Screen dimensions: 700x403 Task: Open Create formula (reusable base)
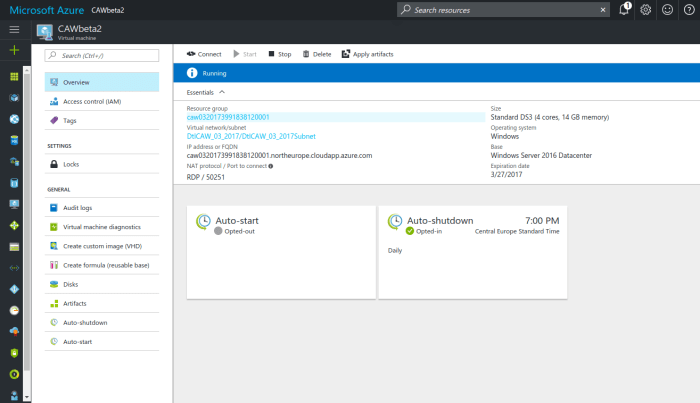click(x=102, y=265)
